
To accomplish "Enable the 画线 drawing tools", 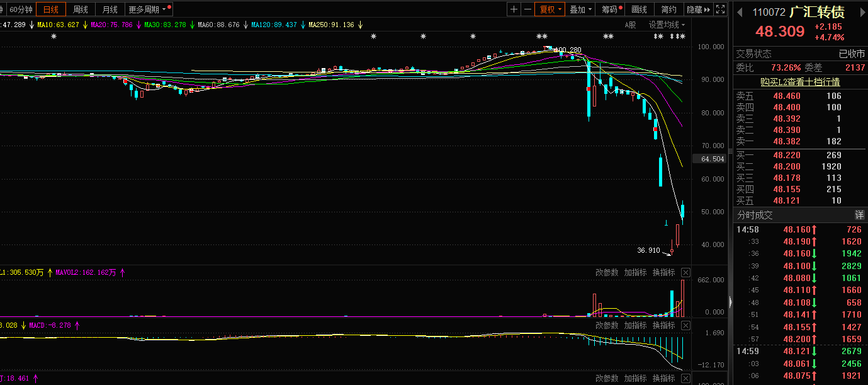I will pyautogui.click(x=639, y=9).
